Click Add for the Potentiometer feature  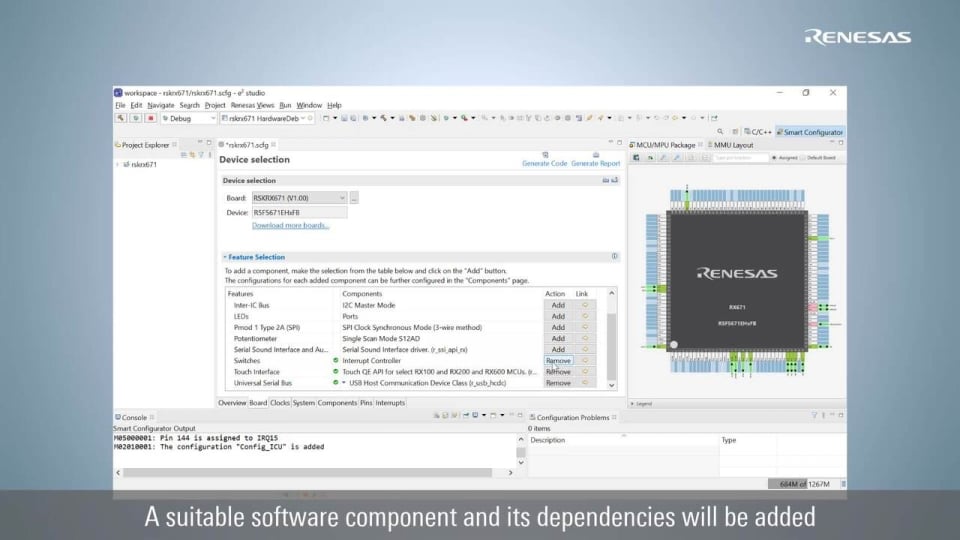(x=558, y=338)
